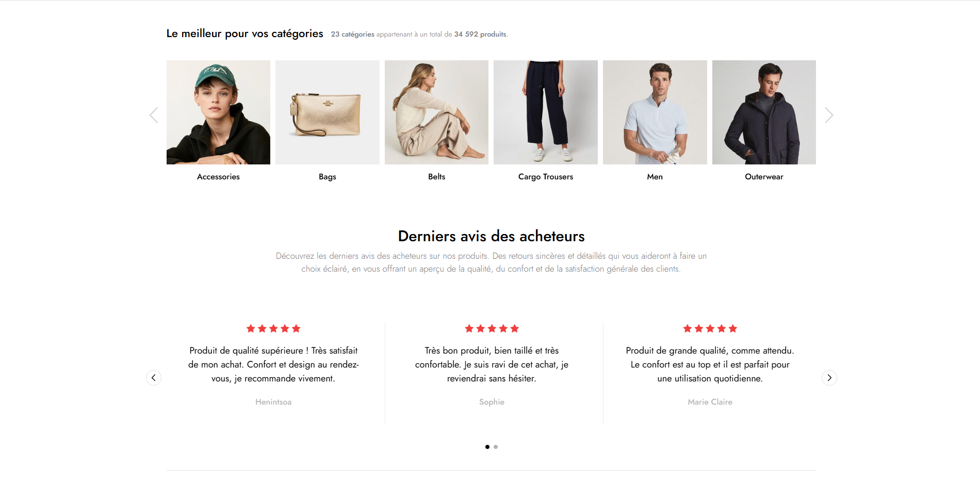Show next categories with right chevron

(829, 115)
